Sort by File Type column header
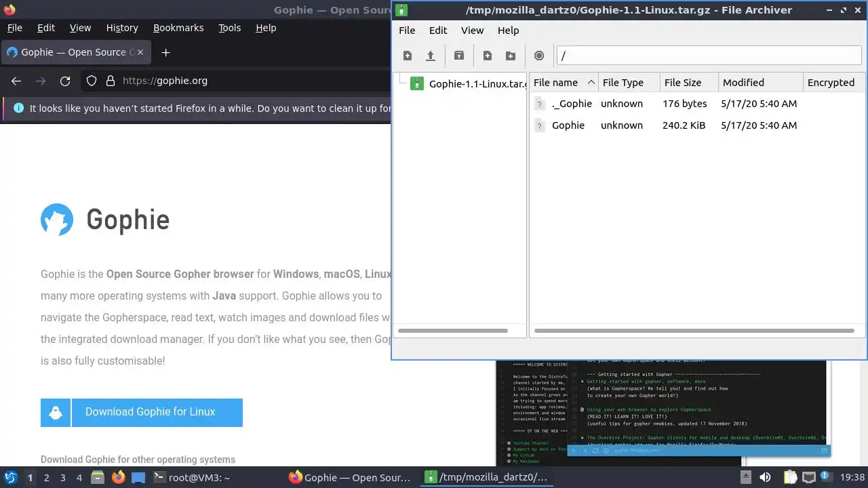The height and width of the screenshot is (488, 868). coord(629,83)
